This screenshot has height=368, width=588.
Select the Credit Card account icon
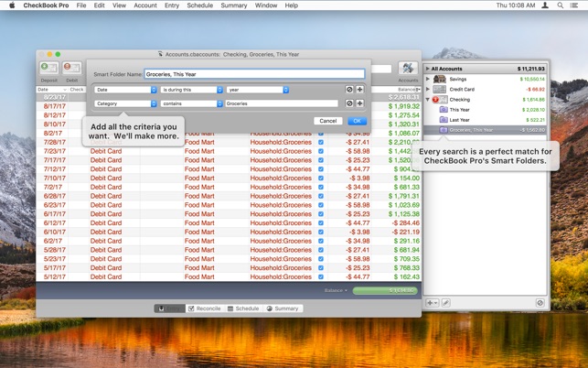point(440,90)
